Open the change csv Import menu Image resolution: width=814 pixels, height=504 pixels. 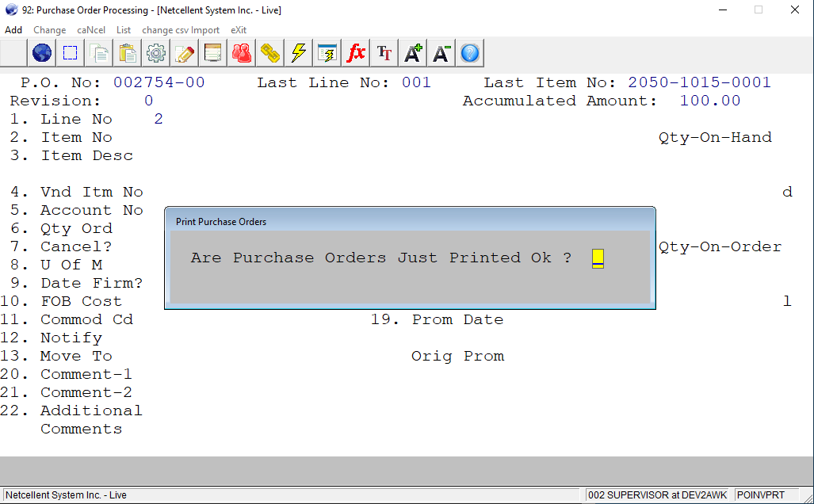click(x=181, y=30)
